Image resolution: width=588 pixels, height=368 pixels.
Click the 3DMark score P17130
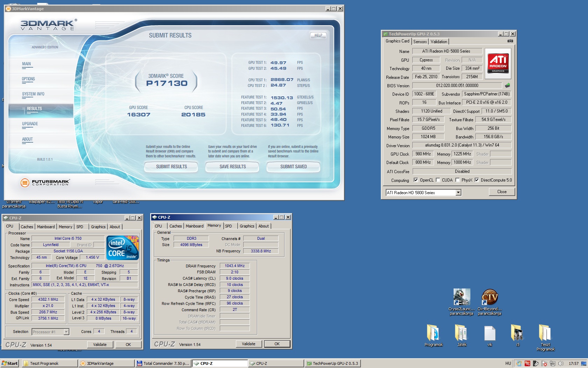point(167,83)
